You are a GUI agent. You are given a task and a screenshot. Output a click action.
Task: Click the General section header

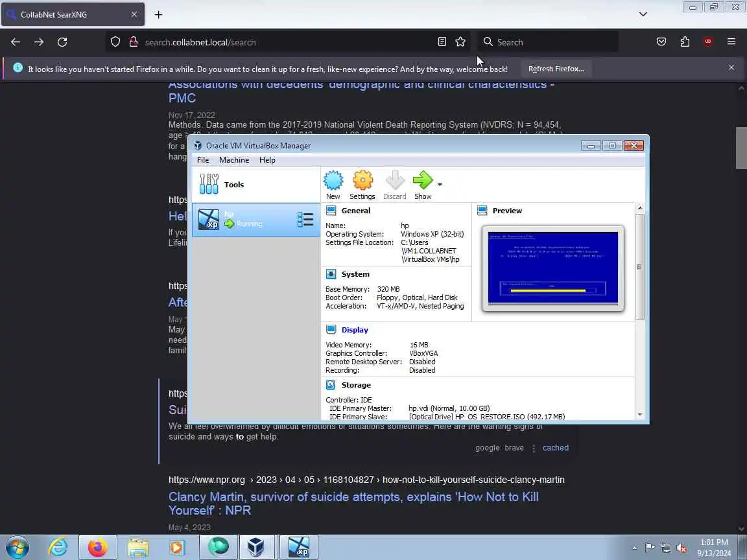[356, 211]
